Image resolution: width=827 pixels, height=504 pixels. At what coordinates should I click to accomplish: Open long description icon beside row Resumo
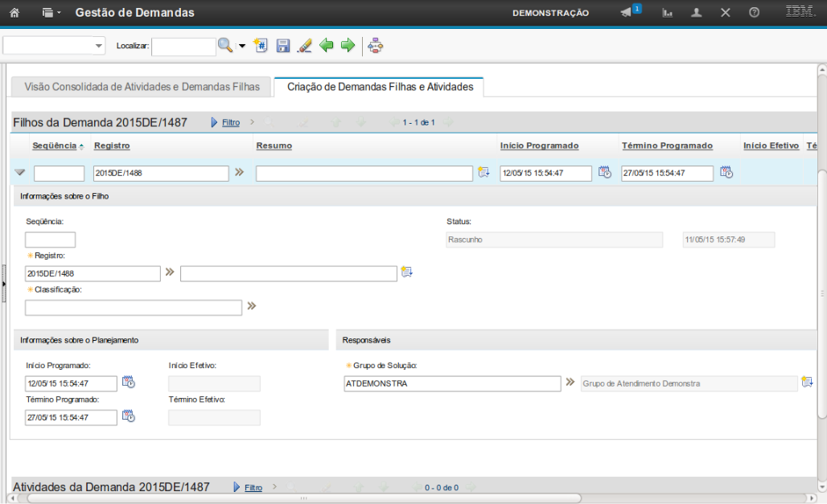click(x=483, y=172)
